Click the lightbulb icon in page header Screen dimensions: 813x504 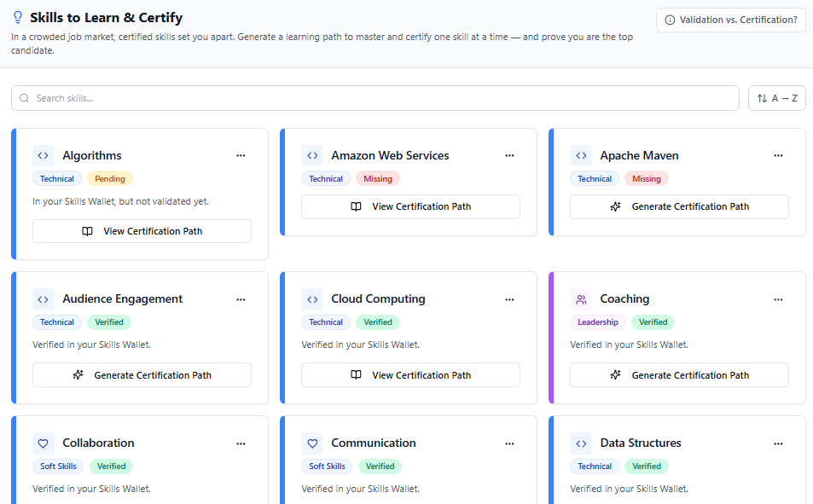click(18, 18)
